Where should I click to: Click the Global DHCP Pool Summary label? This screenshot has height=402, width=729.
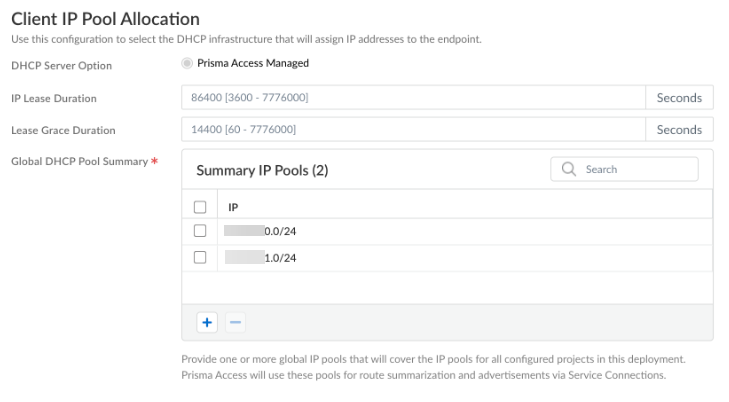coord(78,161)
